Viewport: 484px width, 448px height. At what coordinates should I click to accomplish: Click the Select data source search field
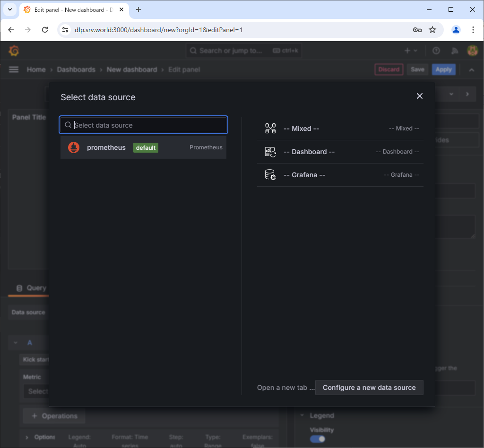(x=144, y=125)
